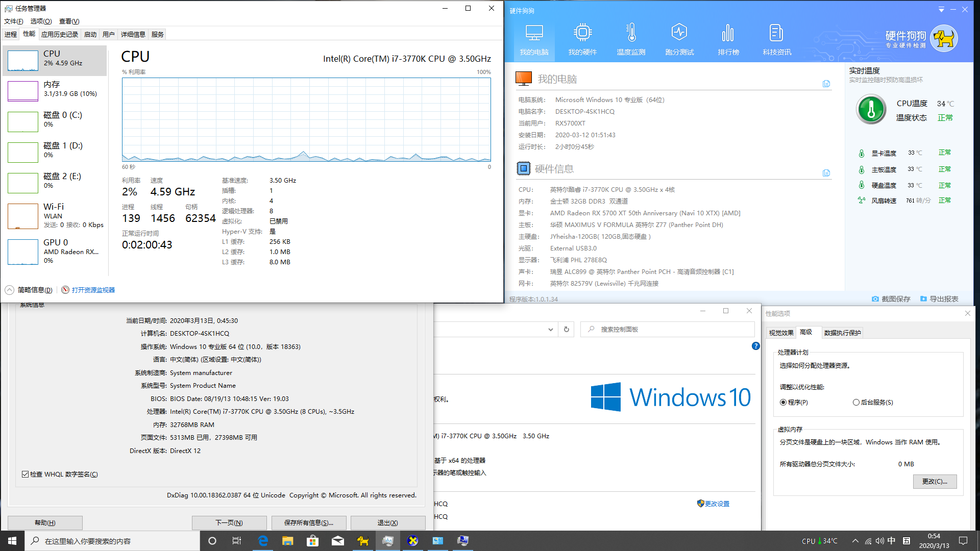The image size is (980, 551).
Task: Open 温度监测 thermometer icon
Action: point(631,40)
